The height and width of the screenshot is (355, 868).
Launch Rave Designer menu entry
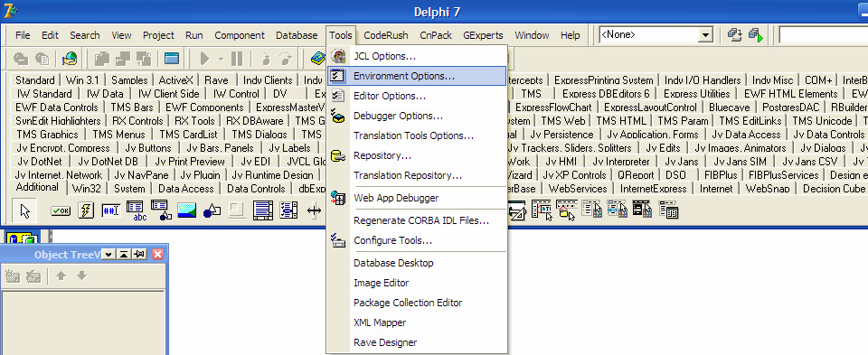416,342
